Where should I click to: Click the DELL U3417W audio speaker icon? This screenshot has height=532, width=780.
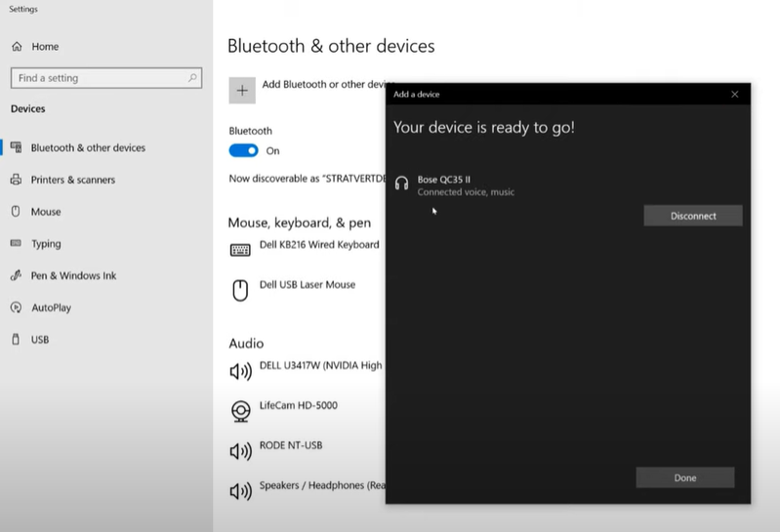pos(240,371)
